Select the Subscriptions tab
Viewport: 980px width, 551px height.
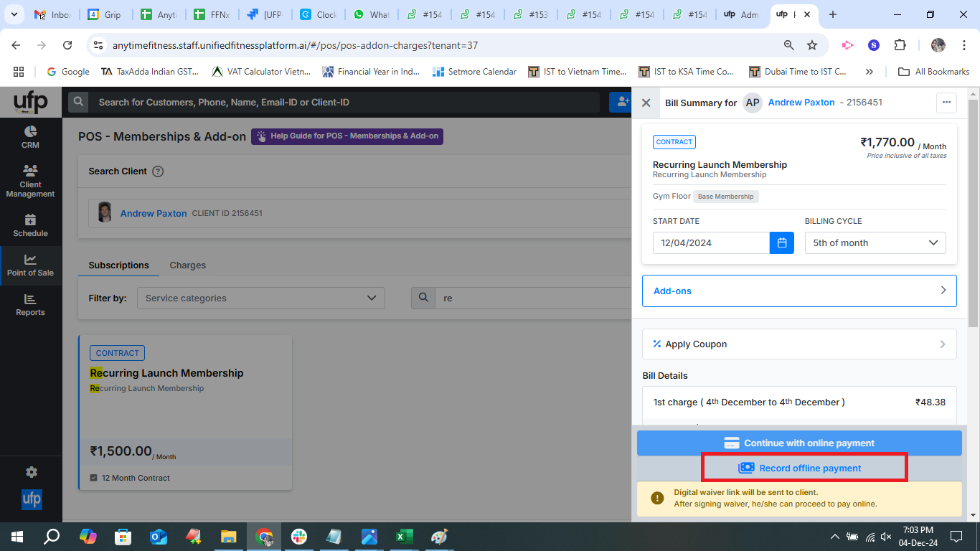click(118, 265)
